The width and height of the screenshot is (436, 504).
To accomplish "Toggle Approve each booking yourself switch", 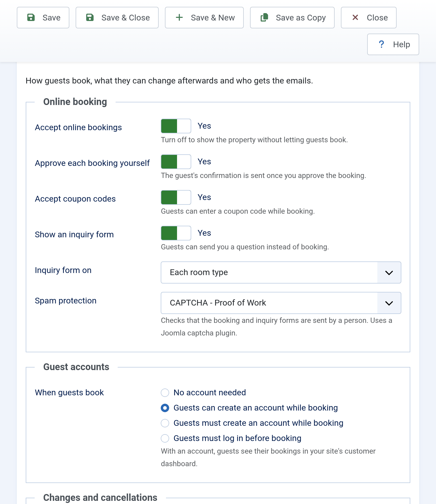I will [x=176, y=162].
